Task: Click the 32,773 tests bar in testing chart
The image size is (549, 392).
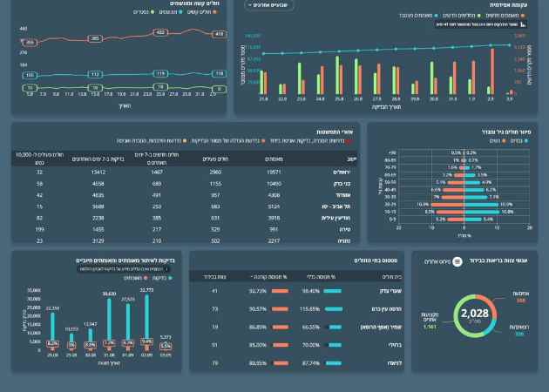Action: tap(146, 317)
